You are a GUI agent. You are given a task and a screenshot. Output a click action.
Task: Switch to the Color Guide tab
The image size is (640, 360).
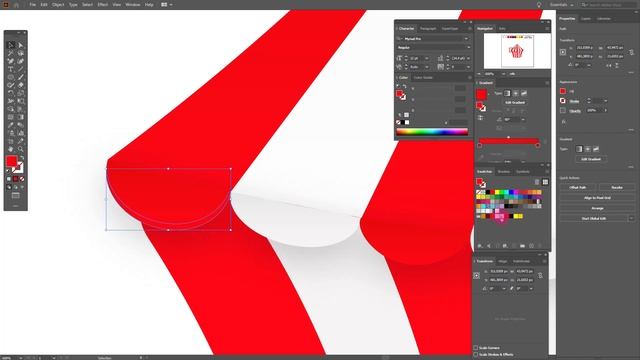(x=423, y=78)
